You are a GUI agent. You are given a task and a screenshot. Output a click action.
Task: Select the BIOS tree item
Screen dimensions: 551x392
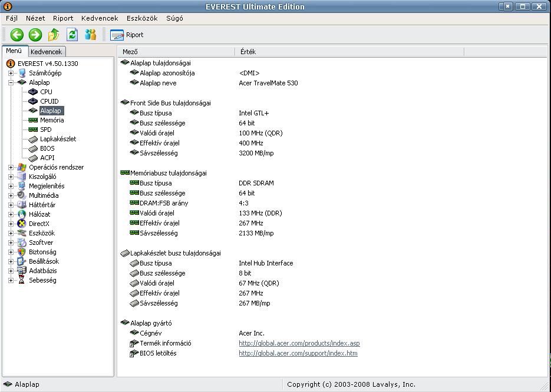(x=47, y=148)
